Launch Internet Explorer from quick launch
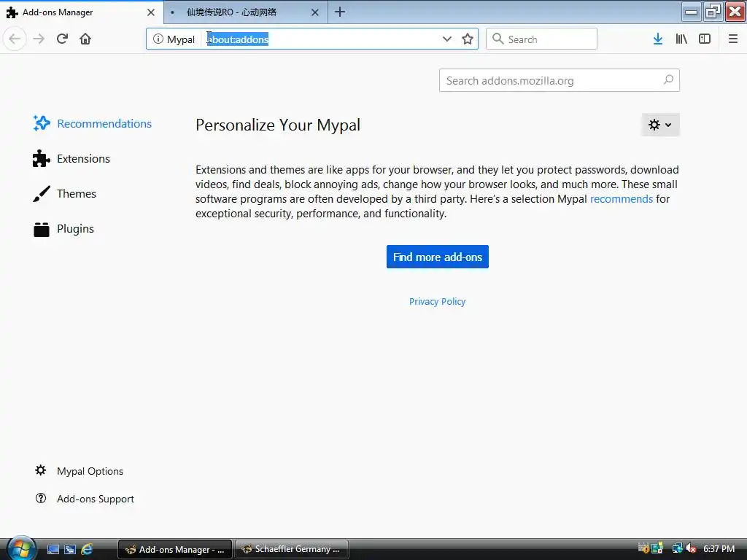This screenshot has height=560, width=747. click(x=87, y=549)
